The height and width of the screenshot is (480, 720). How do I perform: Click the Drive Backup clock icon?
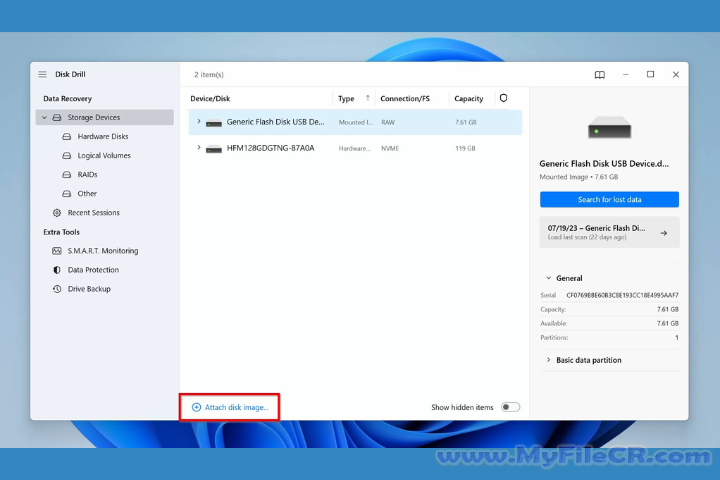[x=57, y=289]
